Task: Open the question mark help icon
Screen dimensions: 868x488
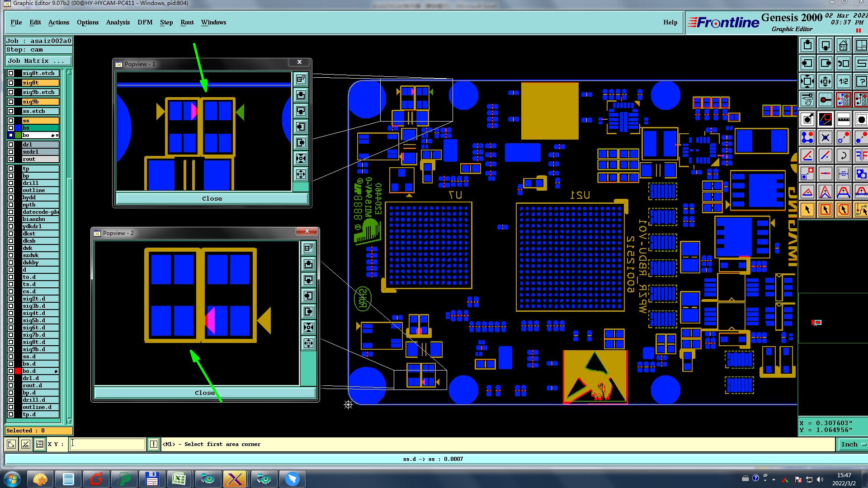Action: pyautogui.click(x=861, y=82)
